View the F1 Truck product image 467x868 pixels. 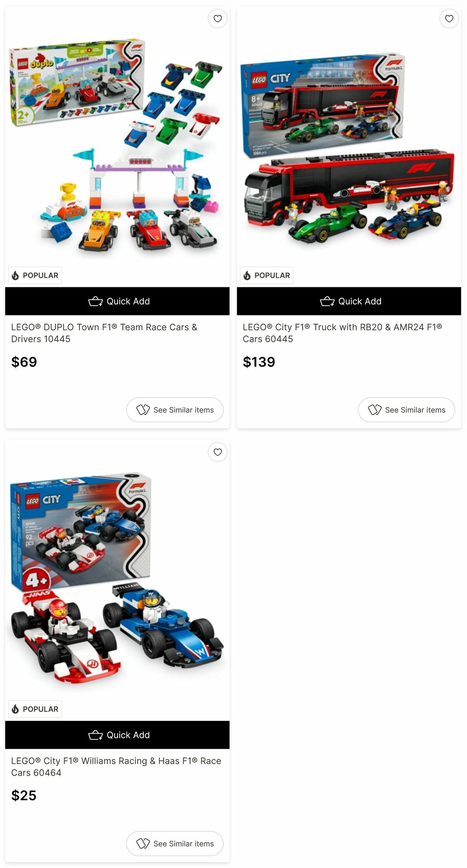point(349,147)
